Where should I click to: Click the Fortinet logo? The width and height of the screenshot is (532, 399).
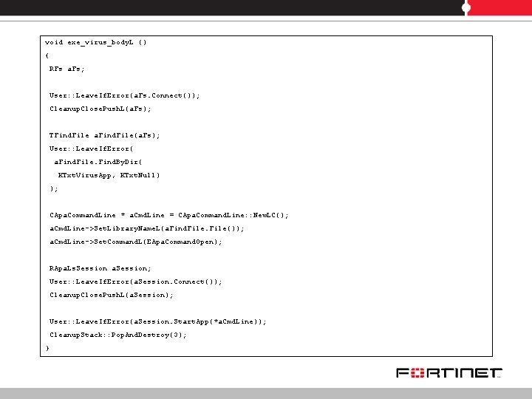449,373
